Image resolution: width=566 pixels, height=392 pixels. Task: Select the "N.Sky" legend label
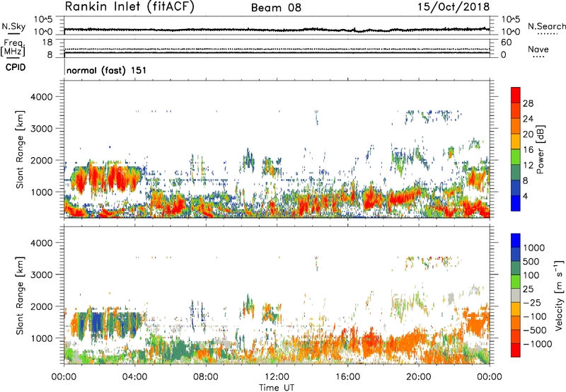[x=13, y=26]
